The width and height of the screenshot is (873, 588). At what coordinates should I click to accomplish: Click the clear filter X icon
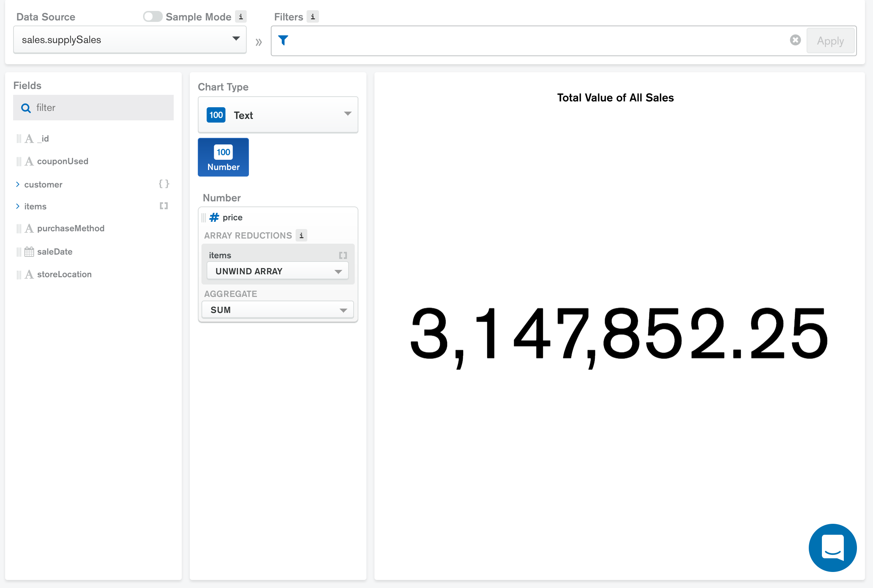(x=795, y=40)
